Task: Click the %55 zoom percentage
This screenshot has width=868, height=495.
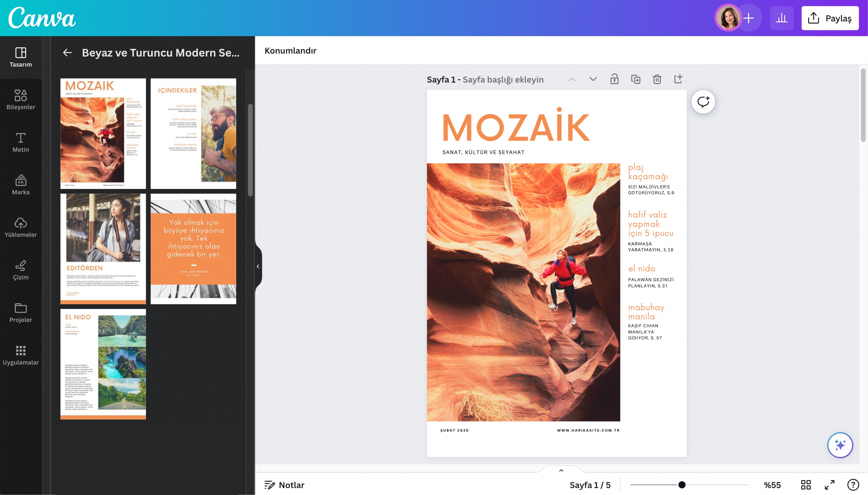Action: pyautogui.click(x=772, y=485)
